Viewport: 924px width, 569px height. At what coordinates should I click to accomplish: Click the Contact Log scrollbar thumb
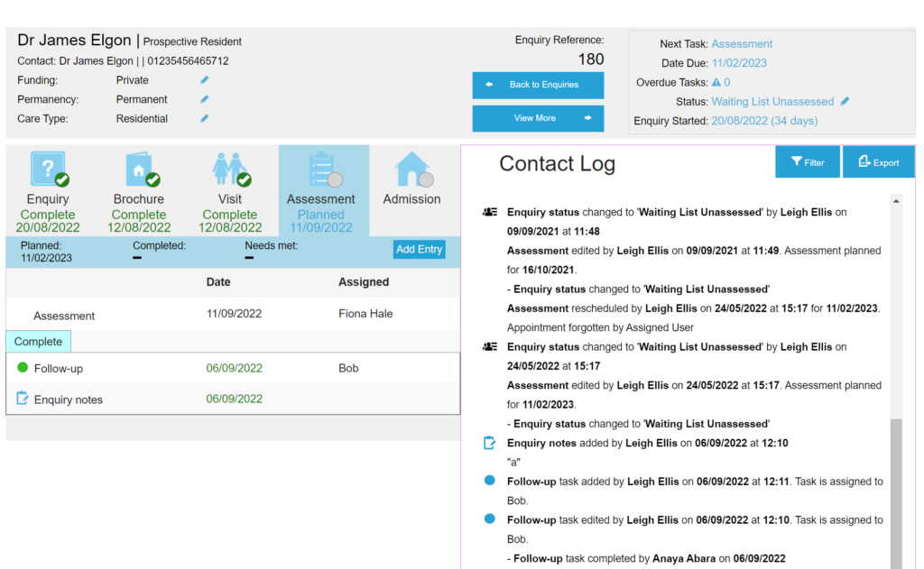pos(896,493)
